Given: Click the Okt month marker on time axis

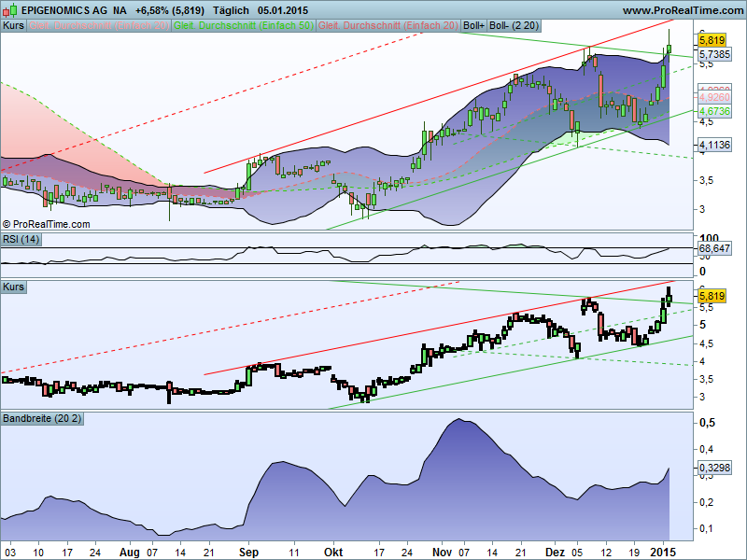Looking at the screenshot, I should 333,553.
